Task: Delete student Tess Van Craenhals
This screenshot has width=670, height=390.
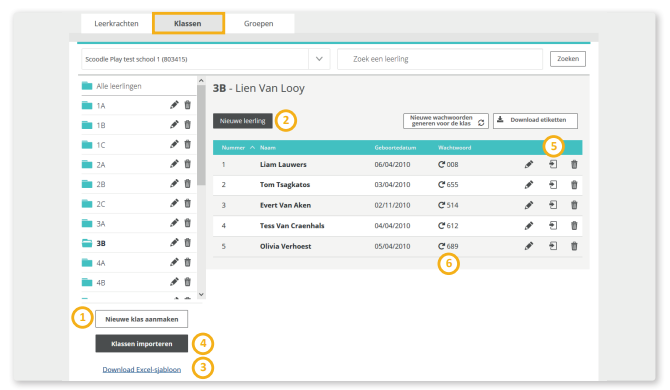Action: 574,226
